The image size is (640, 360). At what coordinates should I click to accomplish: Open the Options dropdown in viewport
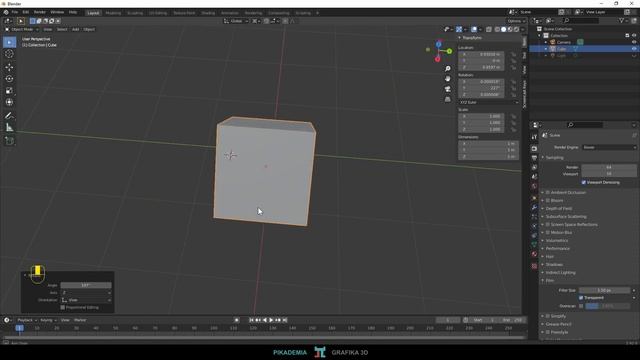[x=516, y=21]
